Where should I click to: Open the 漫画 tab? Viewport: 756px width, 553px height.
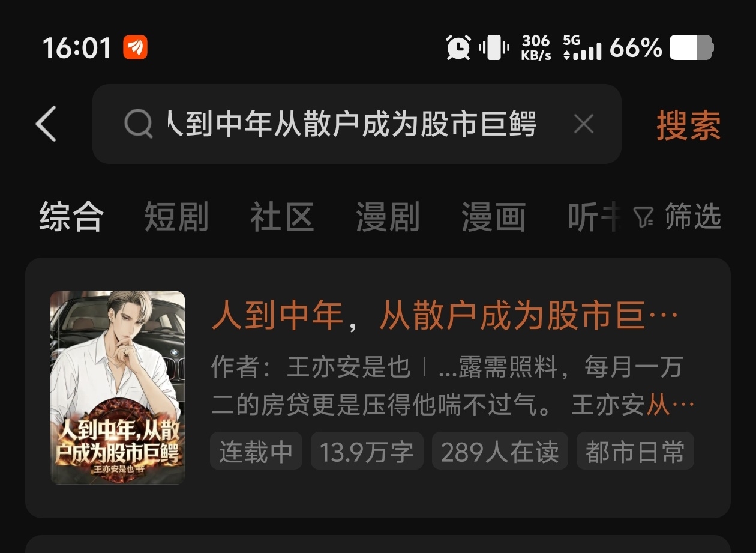pos(493,216)
